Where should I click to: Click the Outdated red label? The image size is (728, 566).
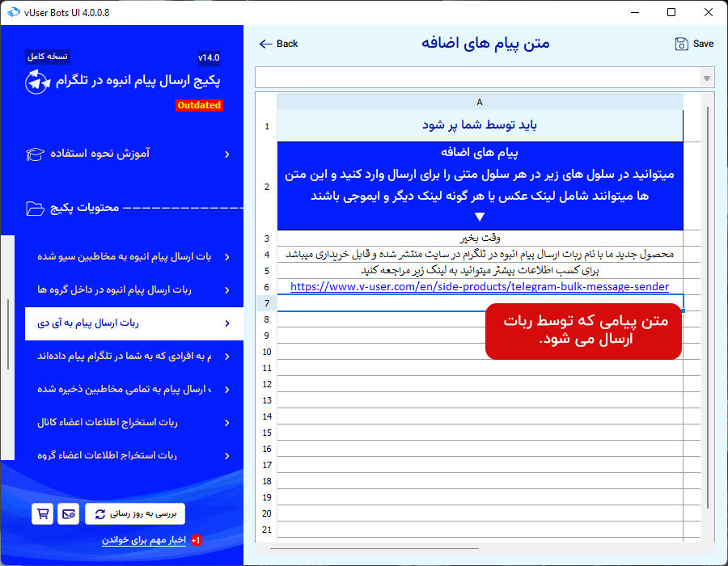click(x=199, y=105)
